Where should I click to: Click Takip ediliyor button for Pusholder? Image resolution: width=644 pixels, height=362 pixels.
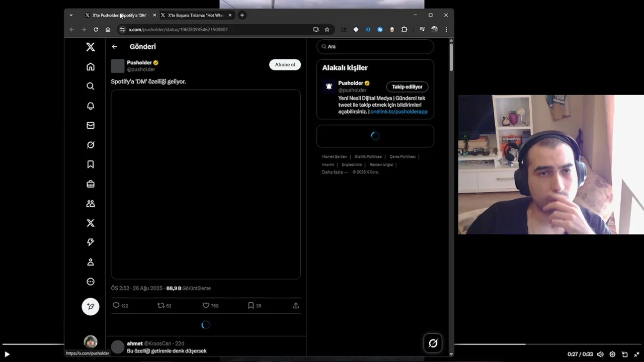pos(407,87)
